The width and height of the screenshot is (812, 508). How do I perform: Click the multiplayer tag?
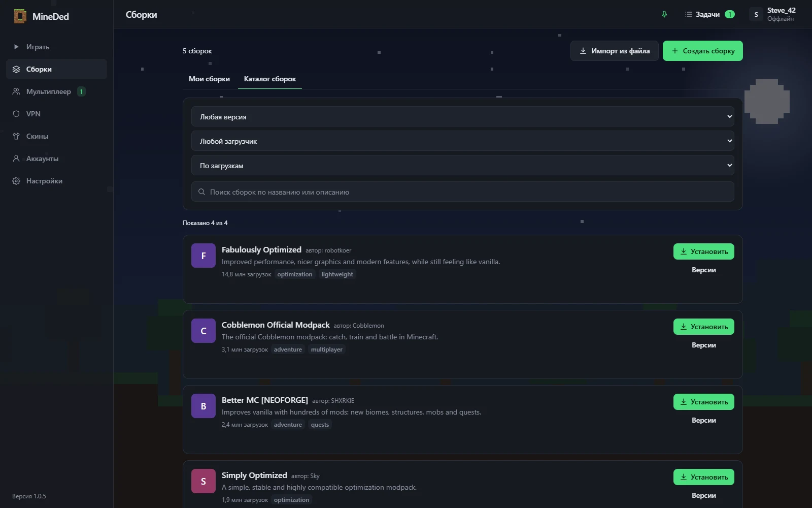[x=327, y=350]
